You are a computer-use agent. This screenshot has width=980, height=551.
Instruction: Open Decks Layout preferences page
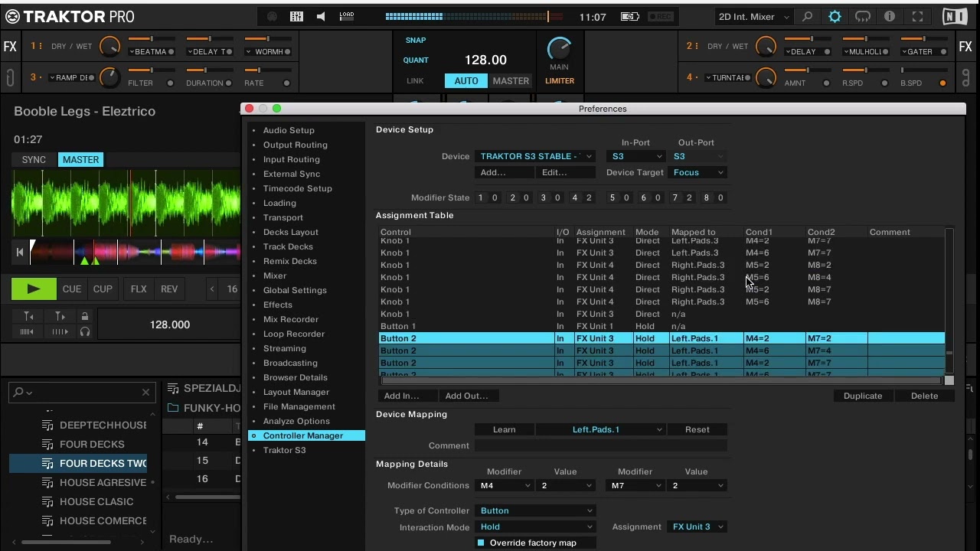pos(291,232)
